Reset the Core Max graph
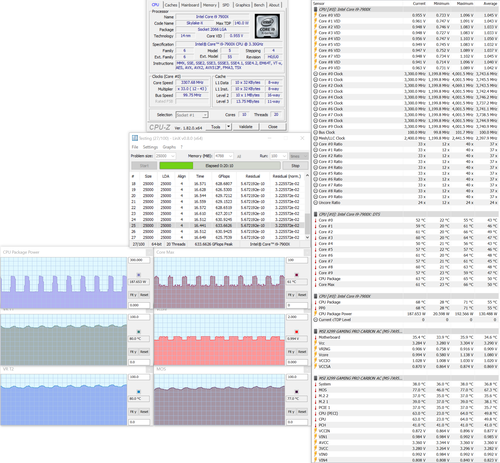500x463 pixels. pyautogui.click(x=302, y=295)
